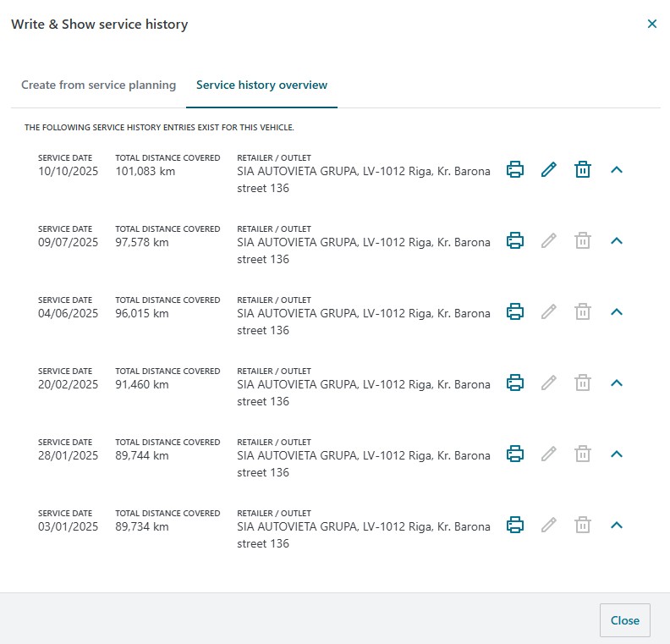The height and width of the screenshot is (644, 670).
Task: Collapse the 09/07/2025 entry chevron
Action: (617, 240)
